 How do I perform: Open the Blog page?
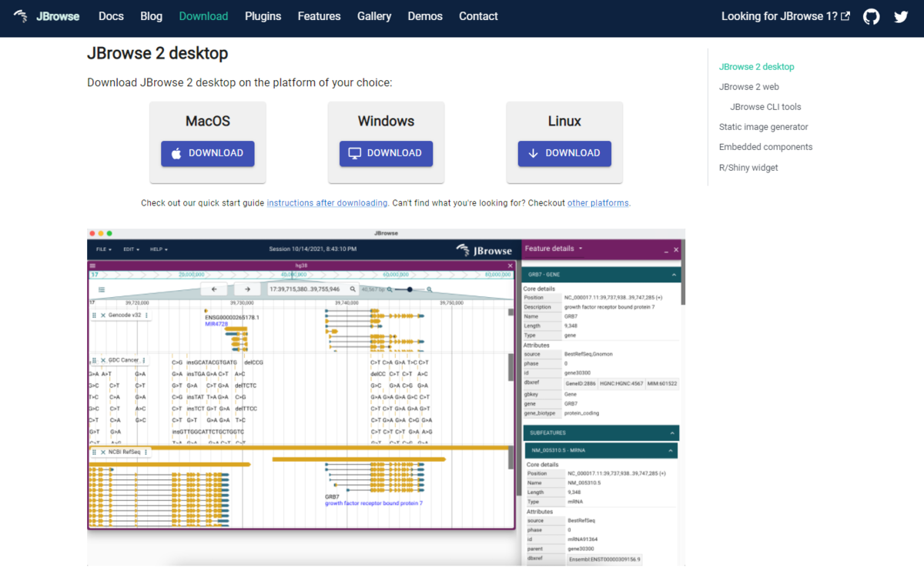tap(152, 16)
